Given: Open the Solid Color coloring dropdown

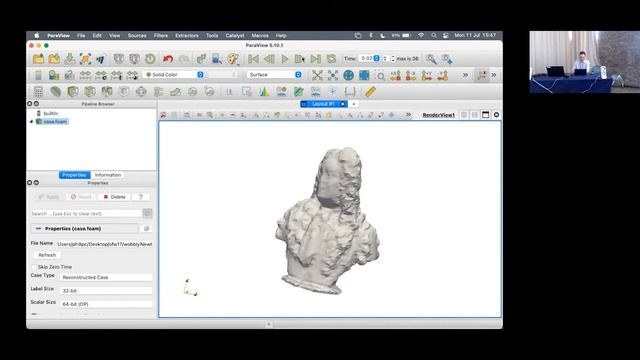Looking at the screenshot, I should click(174, 75).
